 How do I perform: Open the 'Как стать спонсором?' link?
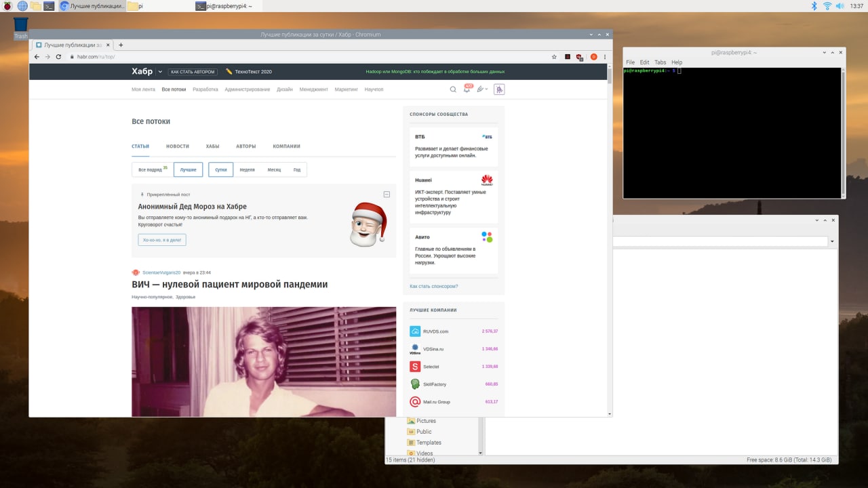click(x=433, y=286)
